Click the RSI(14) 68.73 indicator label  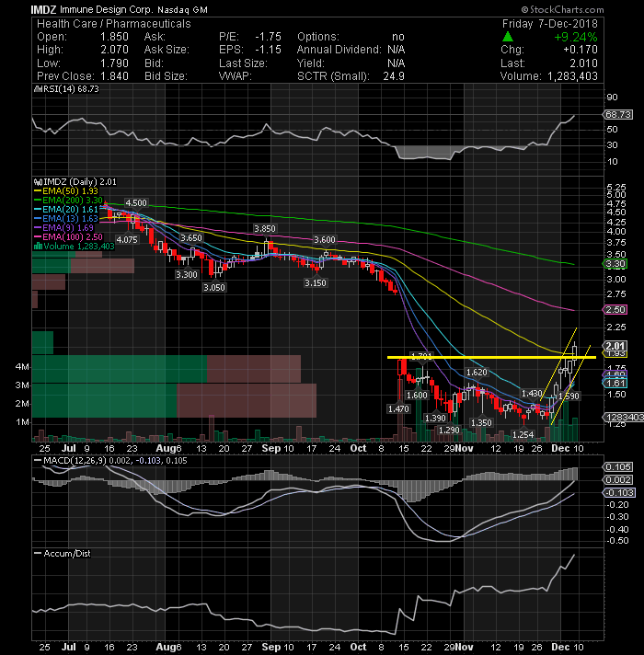[x=67, y=89]
